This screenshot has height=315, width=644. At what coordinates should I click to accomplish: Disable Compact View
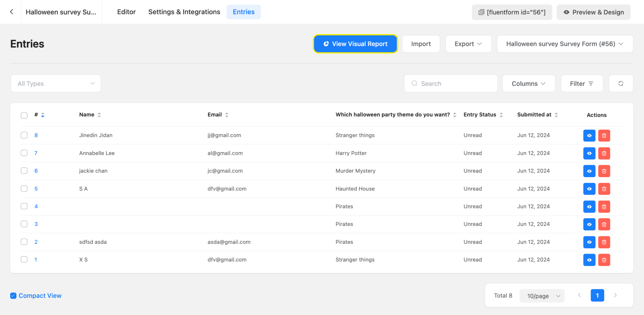13,295
